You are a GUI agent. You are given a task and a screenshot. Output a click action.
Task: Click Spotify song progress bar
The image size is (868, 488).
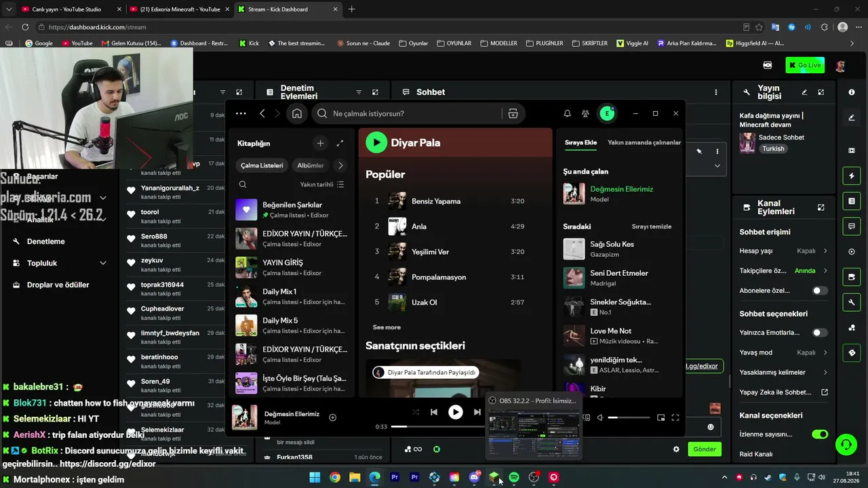437,427
